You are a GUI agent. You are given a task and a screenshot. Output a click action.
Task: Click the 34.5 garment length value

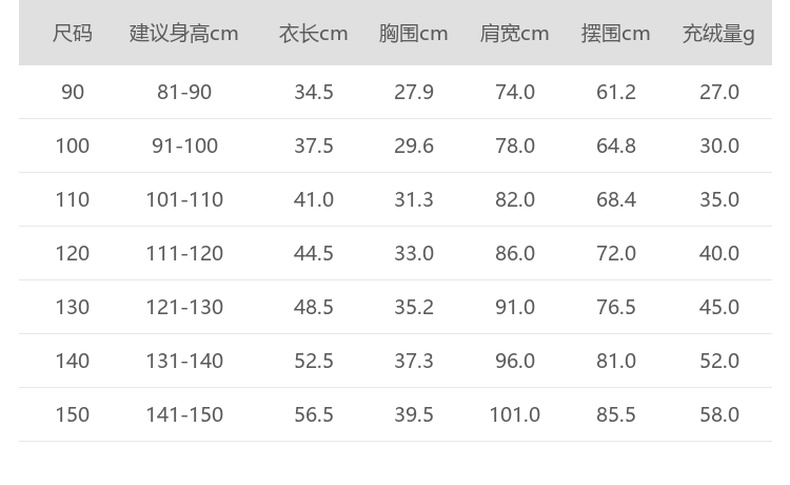[313, 92]
